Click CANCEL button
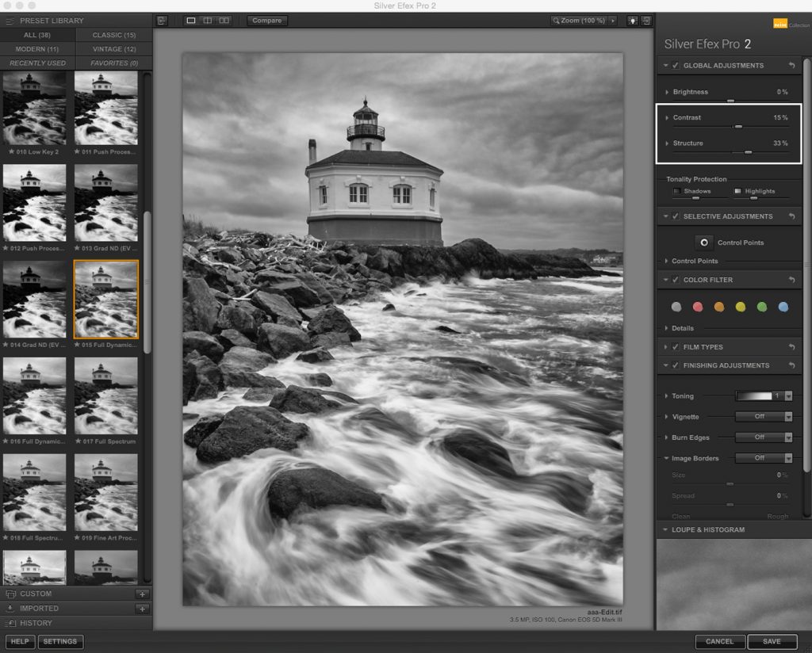The width and height of the screenshot is (812, 653). (720, 642)
